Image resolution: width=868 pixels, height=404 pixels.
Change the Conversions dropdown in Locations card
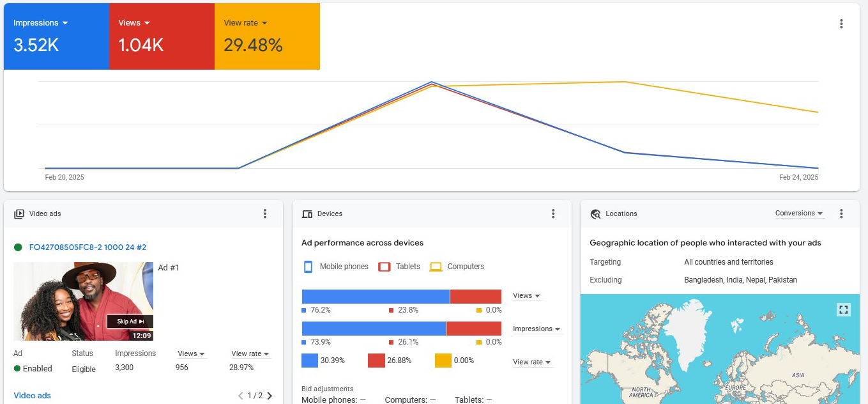pyautogui.click(x=799, y=214)
